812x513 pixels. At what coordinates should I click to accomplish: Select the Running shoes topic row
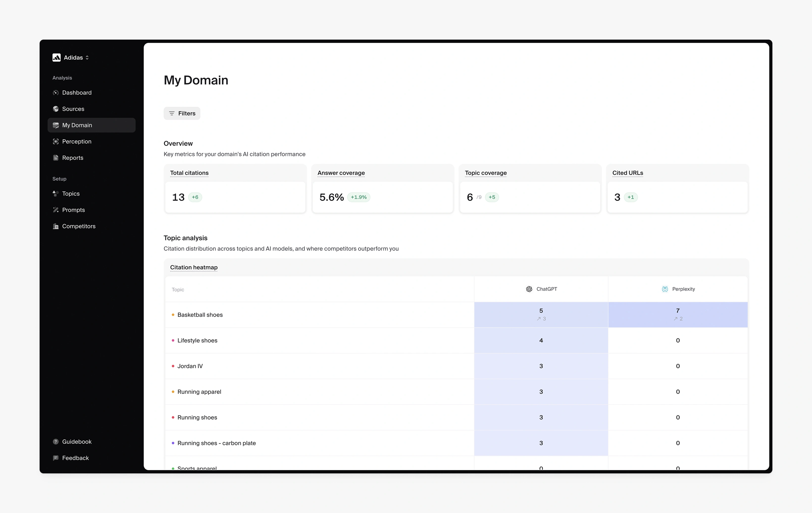[x=319, y=417]
